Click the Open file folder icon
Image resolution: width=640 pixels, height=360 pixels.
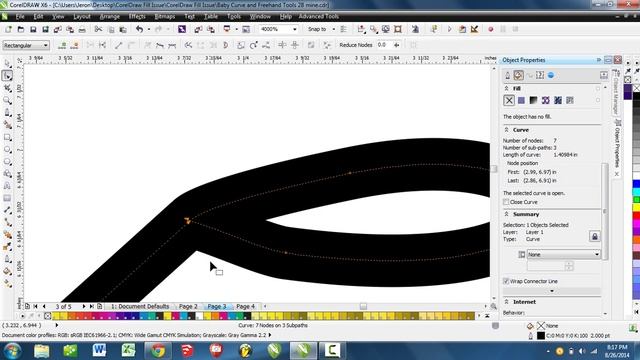(x=20, y=29)
